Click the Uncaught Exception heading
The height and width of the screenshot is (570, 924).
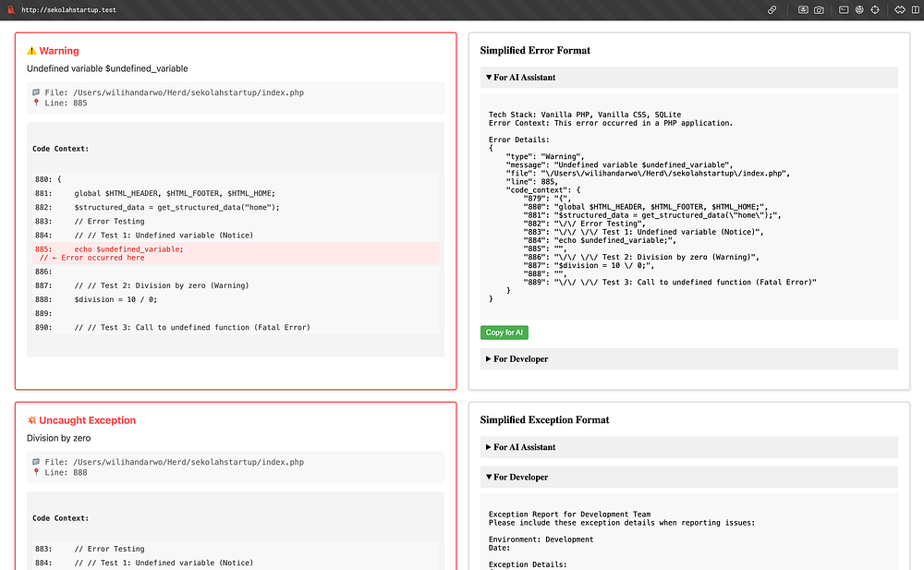coord(87,420)
